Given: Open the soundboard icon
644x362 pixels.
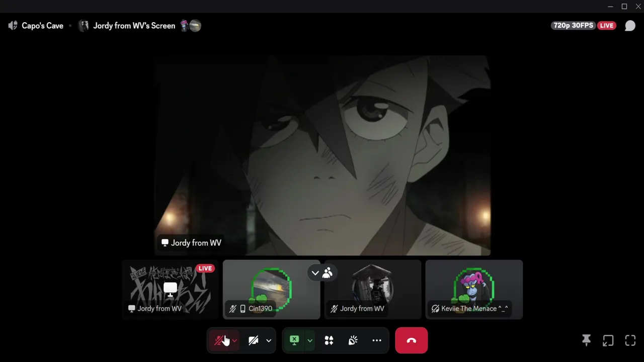Looking at the screenshot, I should coord(353,340).
